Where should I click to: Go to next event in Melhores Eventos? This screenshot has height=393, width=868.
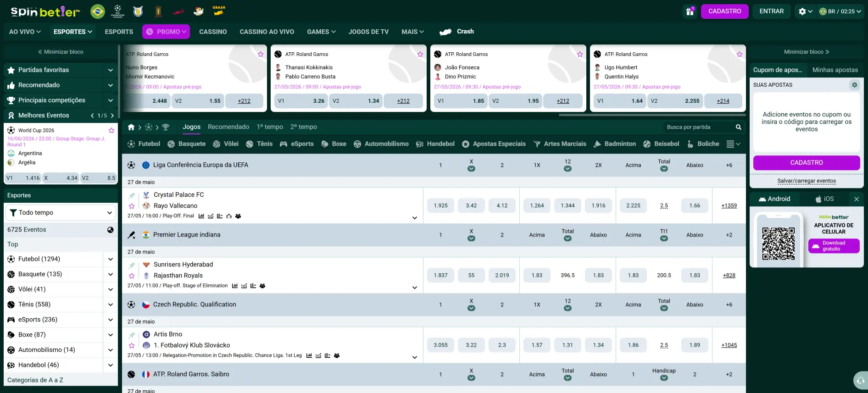click(x=112, y=116)
